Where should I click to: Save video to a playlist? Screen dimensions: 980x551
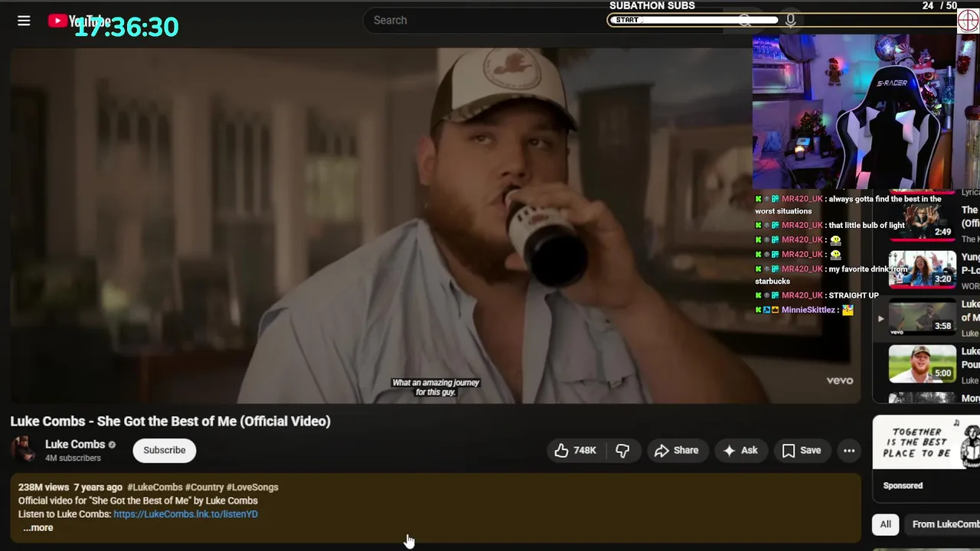click(802, 450)
